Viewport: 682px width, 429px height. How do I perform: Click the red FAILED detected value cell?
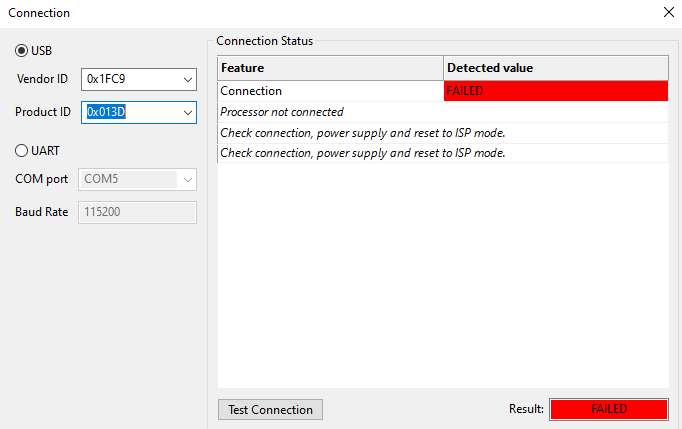pos(555,91)
